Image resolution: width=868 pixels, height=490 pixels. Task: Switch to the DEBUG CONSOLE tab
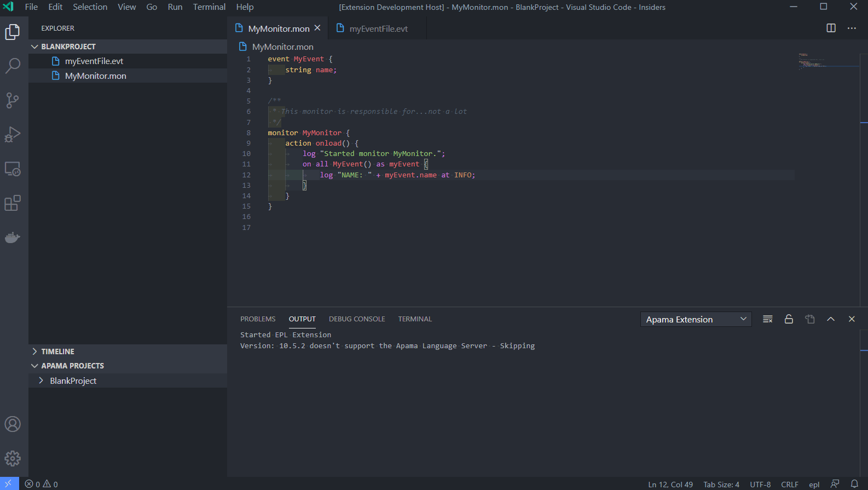point(357,319)
